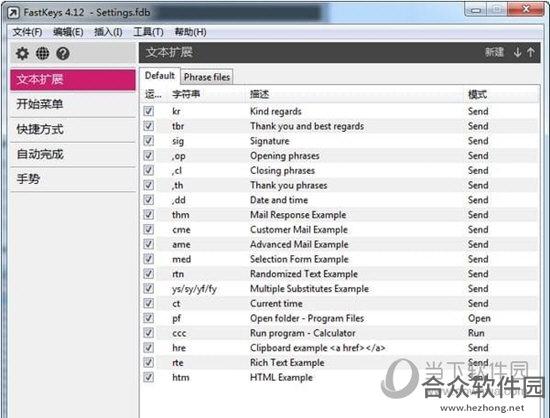Select 手势 in the sidebar
The image size is (550, 418).
[x=73, y=179]
